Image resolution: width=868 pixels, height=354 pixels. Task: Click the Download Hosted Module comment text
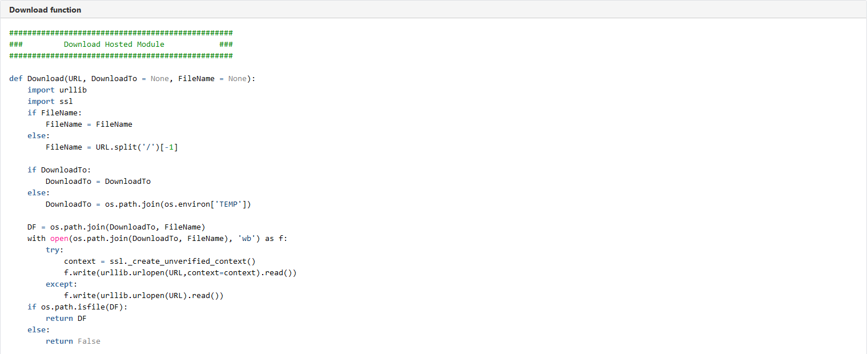coord(114,44)
